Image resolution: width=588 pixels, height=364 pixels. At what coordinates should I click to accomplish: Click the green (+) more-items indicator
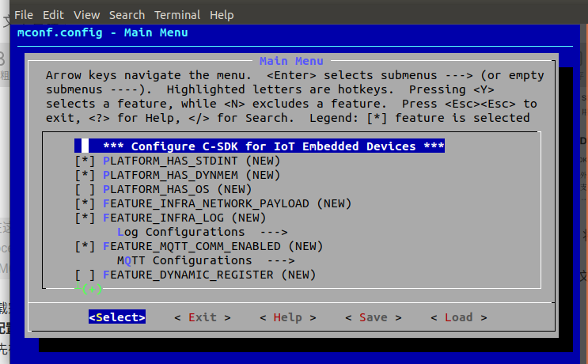92,289
